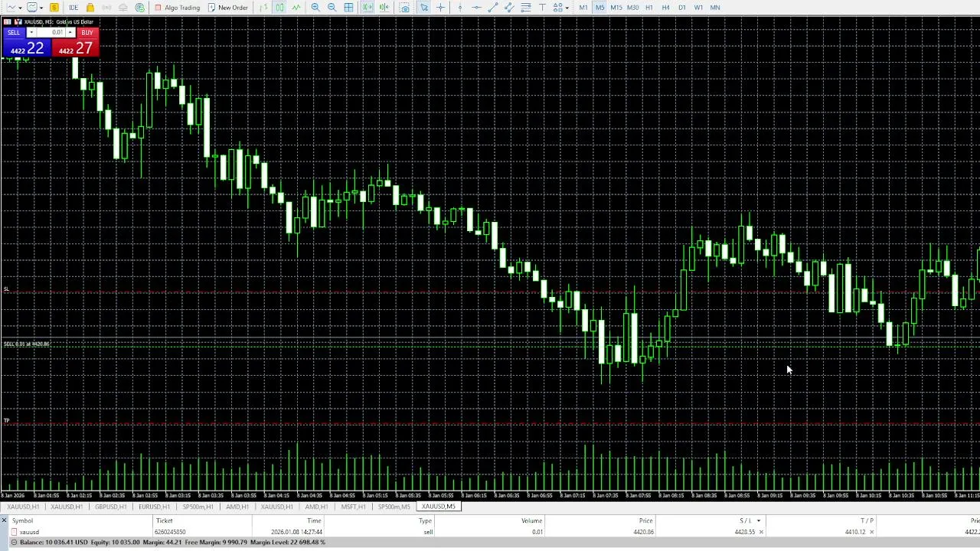Toggle Algo Trading on

pos(177,8)
